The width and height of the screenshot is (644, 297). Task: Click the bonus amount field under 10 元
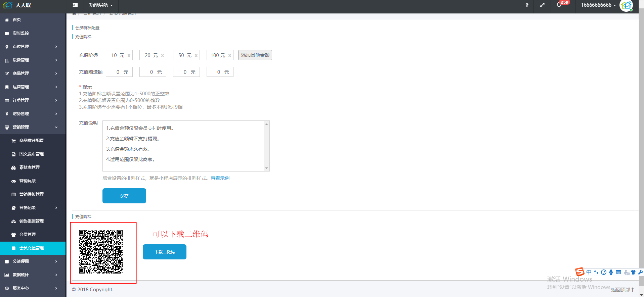pyautogui.click(x=119, y=72)
